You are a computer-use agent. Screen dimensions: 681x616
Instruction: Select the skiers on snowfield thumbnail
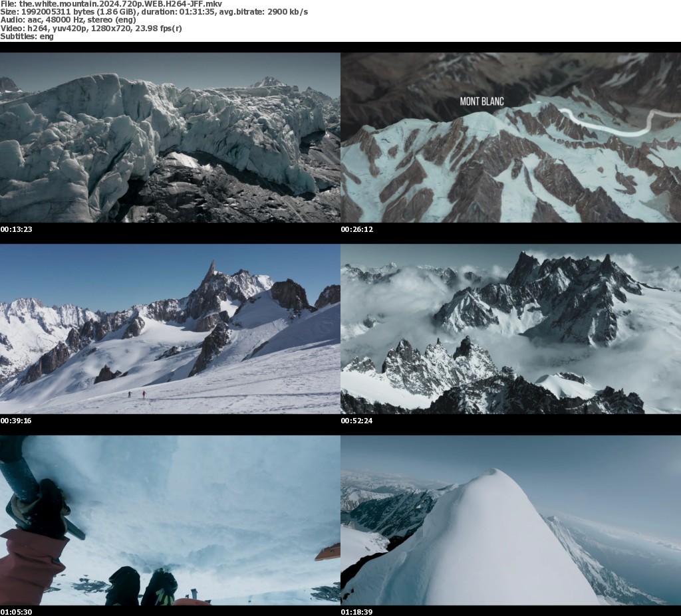point(170,329)
